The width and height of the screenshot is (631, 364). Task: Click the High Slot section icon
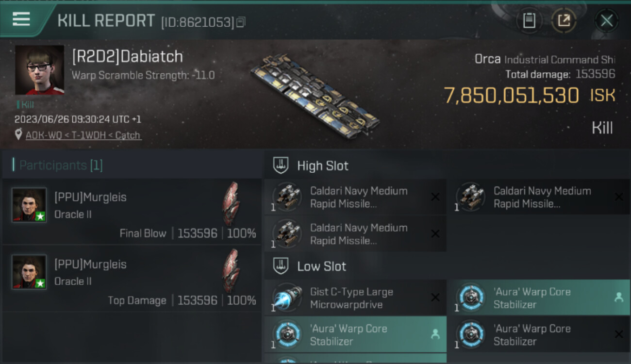pyautogui.click(x=281, y=165)
